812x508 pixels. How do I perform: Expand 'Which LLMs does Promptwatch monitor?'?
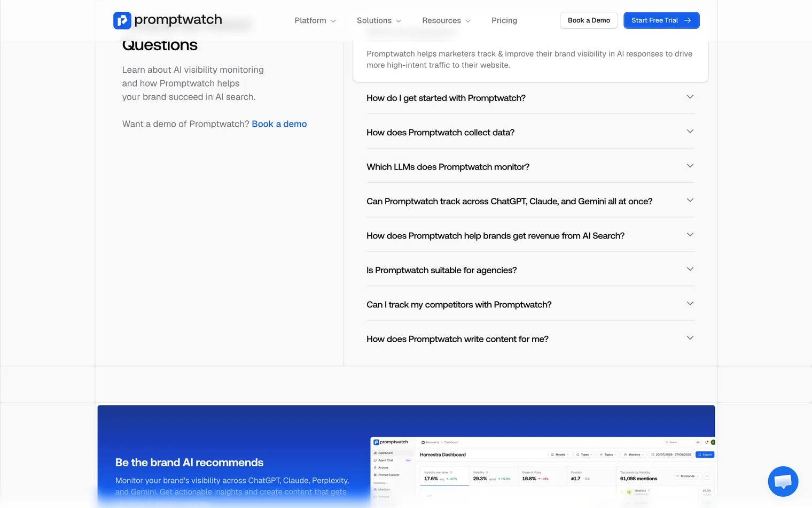click(x=530, y=167)
